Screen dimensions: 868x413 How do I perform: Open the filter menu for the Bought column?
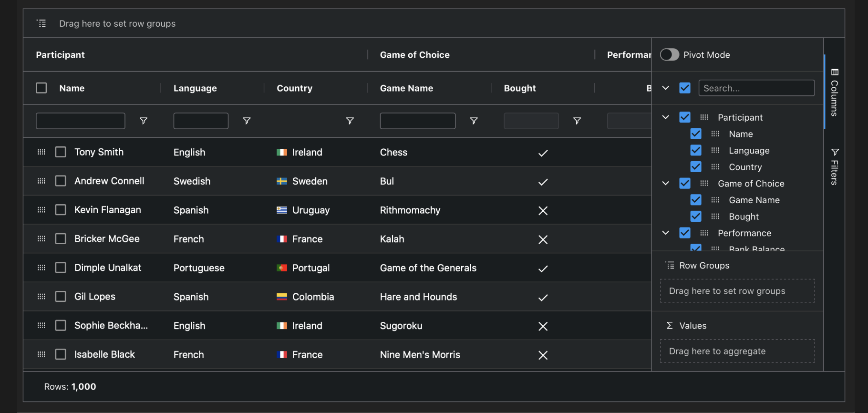(578, 121)
